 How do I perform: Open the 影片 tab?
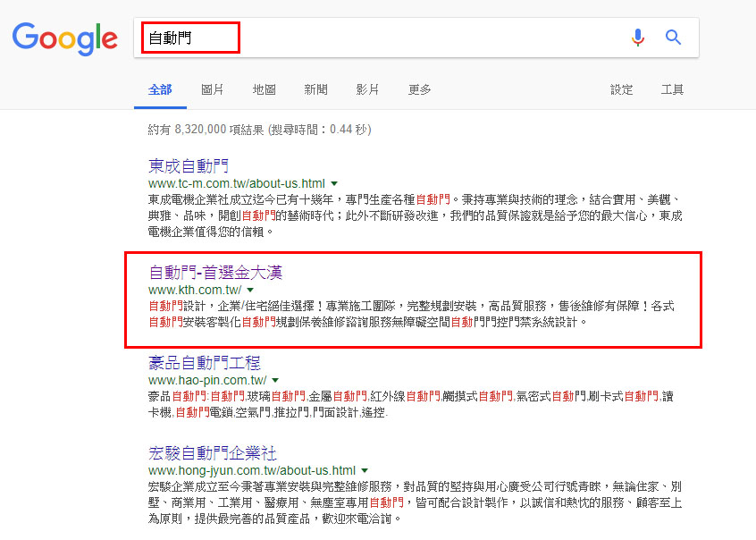pyautogui.click(x=367, y=89)
